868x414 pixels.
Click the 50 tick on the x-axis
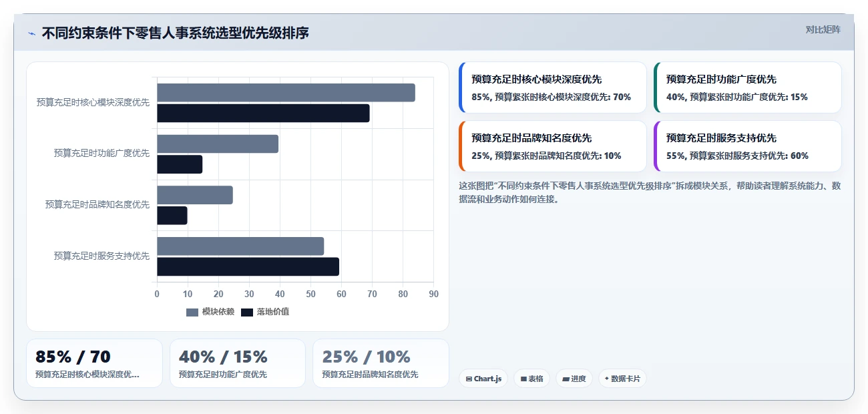310,294
